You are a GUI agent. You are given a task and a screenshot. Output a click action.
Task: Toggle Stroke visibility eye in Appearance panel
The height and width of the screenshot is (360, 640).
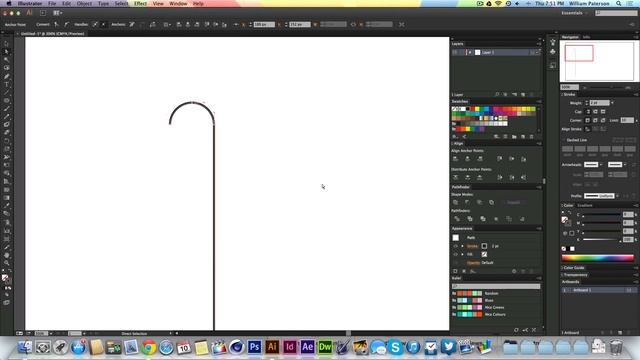(x=456, y=246)
